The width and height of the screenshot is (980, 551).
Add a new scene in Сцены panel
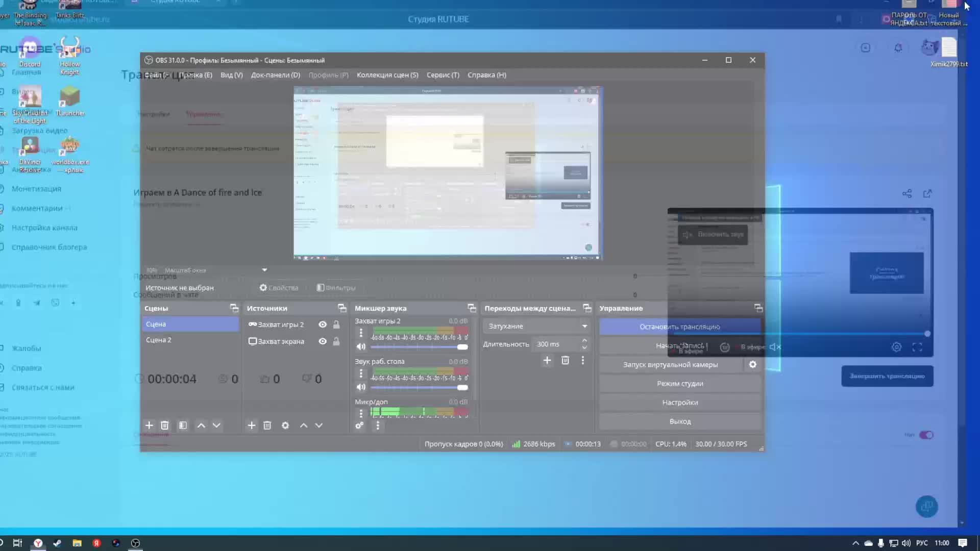click(149, 425)
